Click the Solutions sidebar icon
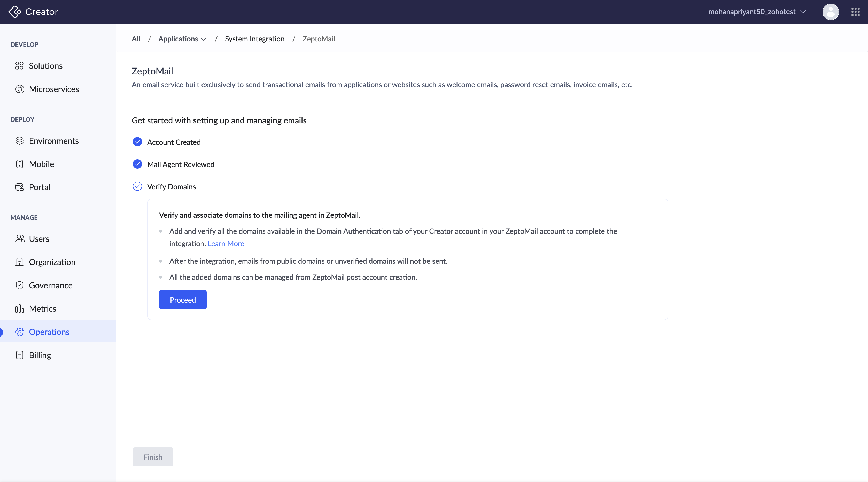 click(20, 66)
